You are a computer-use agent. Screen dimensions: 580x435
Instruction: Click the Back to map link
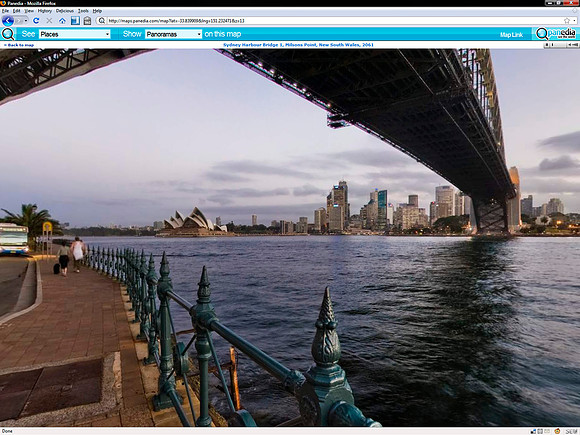click(19, 45)
